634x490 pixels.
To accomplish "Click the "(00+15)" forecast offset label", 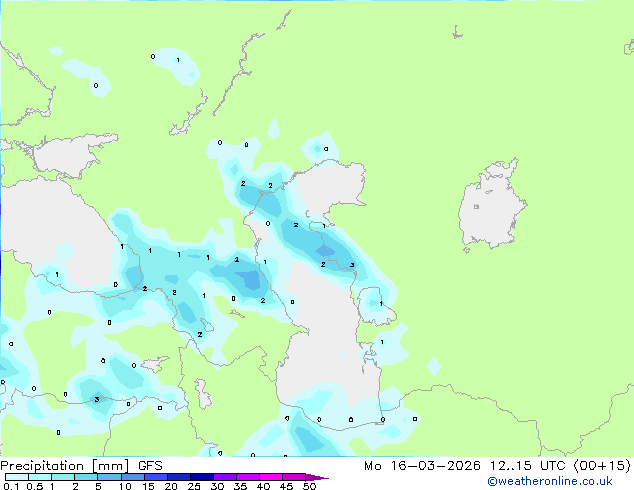I will click(602, 466).
